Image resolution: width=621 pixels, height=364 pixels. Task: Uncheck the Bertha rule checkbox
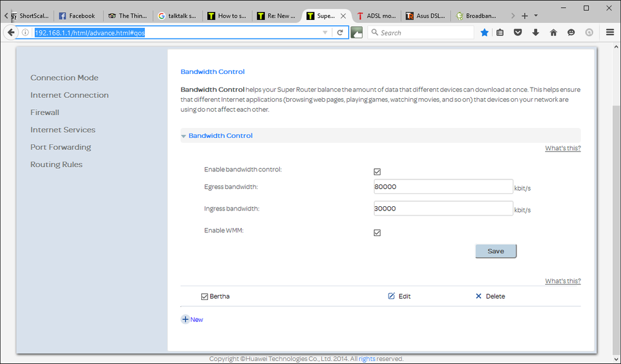point(205,297)
